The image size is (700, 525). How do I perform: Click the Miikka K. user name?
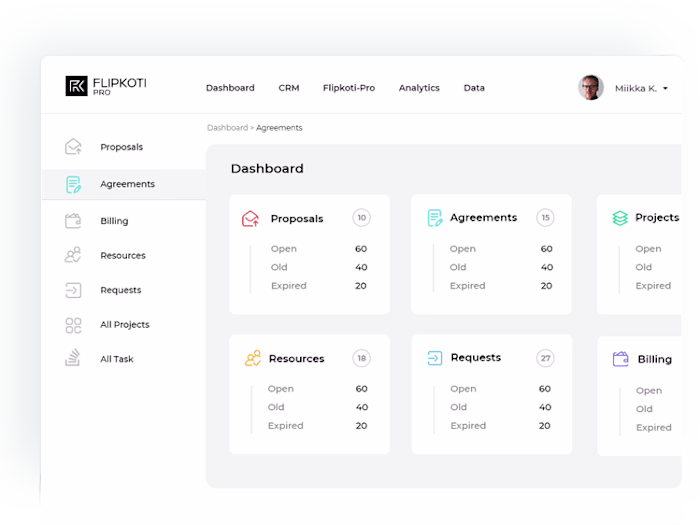coord(636,88)
